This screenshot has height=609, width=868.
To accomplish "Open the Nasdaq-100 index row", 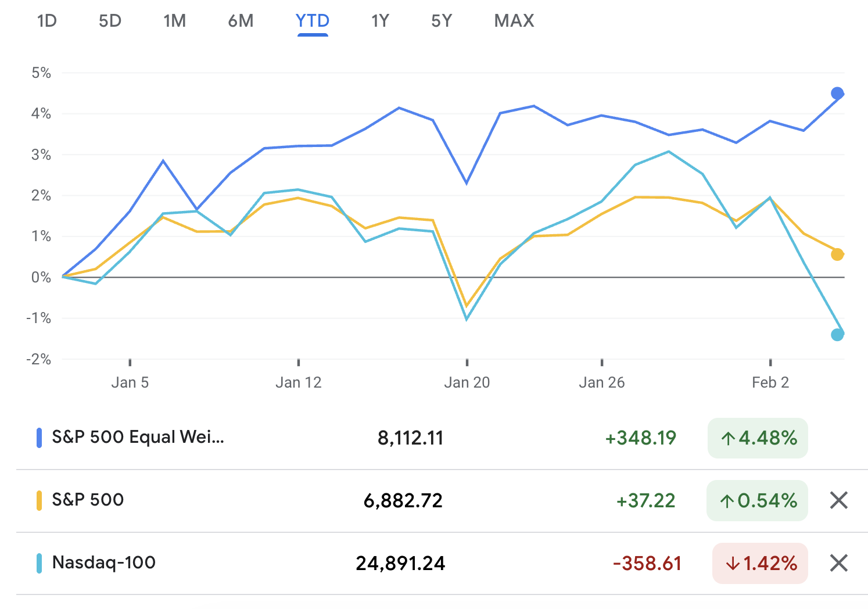I will [x=104, y=563].
